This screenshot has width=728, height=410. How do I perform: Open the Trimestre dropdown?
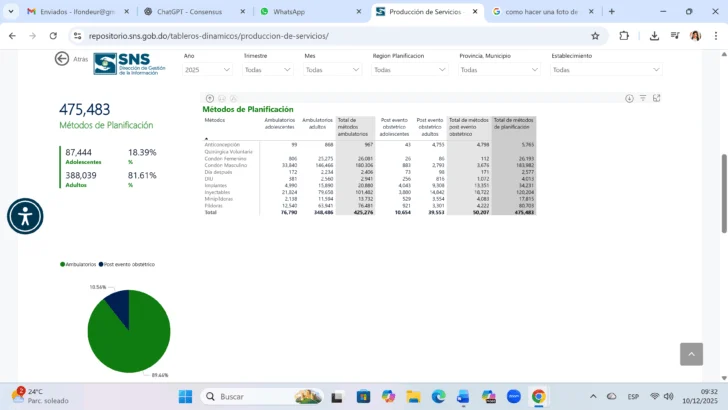[269, 70]
